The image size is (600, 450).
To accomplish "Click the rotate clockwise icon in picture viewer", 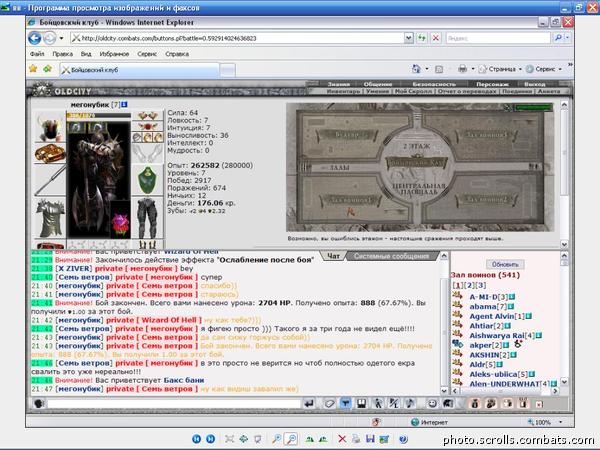I will (310, 439).
